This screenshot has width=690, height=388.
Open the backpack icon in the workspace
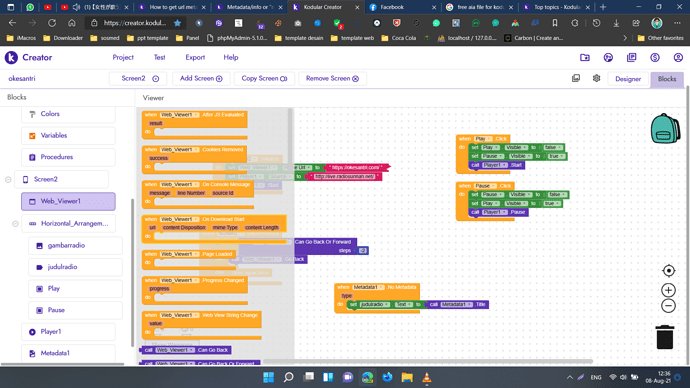[665, 128]
